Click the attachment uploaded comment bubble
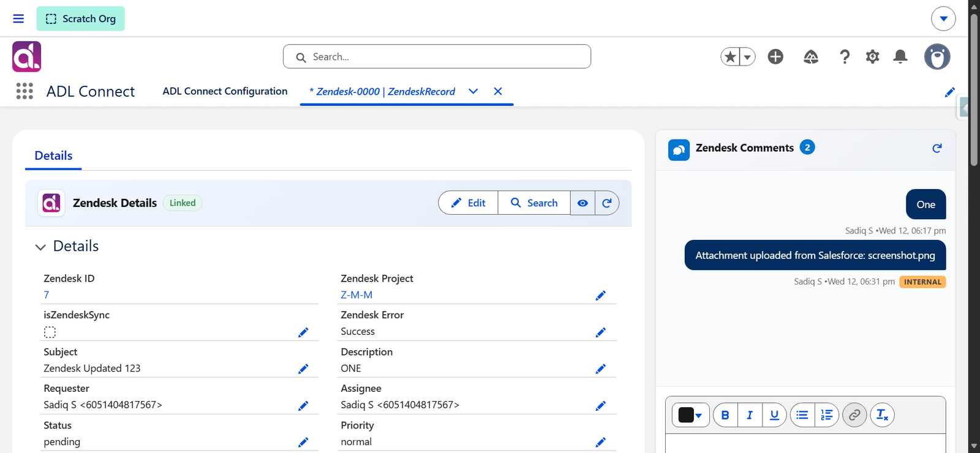 (815, 255)
